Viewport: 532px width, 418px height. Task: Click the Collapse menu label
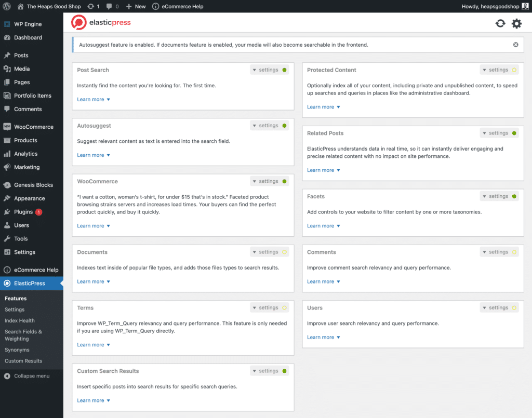pyautogui.click(x=32, y=376)
